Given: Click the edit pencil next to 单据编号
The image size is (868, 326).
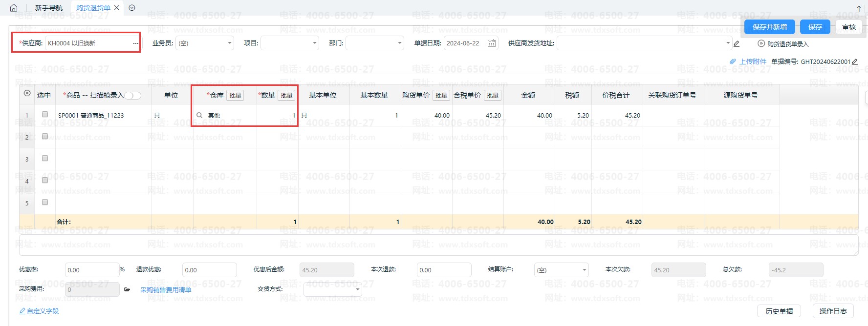Looking at the screenshot, I should click(855, 62).
